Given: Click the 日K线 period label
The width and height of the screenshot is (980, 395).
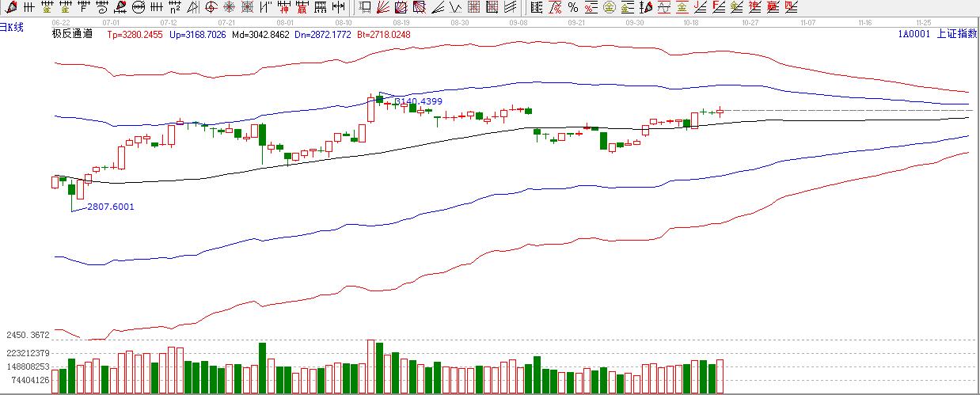Looking at the screenshot, I should pos(11,28).
